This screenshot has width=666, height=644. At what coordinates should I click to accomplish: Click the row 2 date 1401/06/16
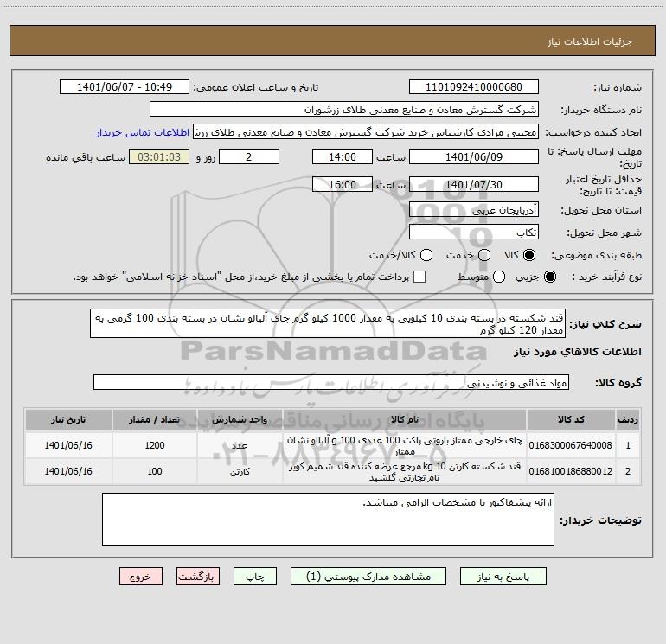[68, 471]
